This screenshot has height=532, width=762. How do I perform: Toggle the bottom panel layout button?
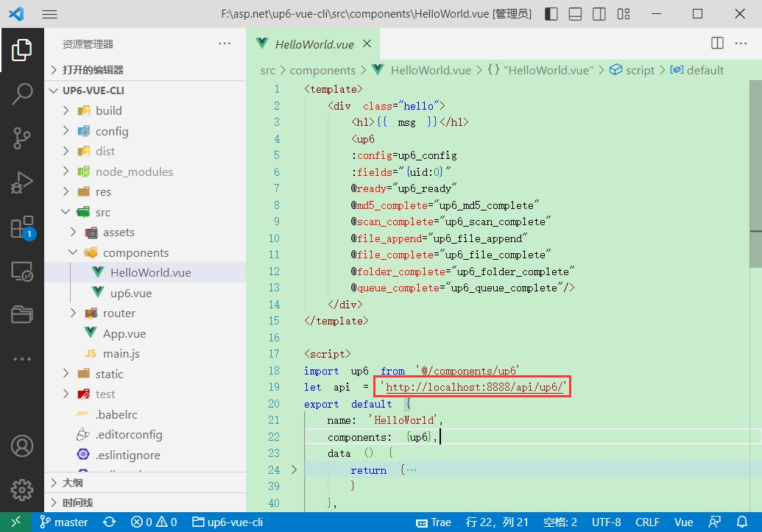coord(576,14)
